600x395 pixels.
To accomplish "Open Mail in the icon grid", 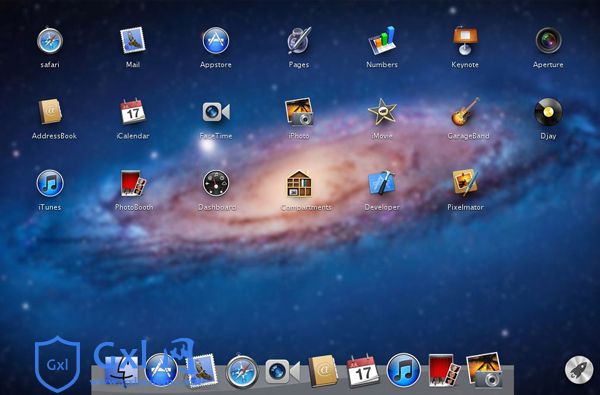I will pos(133,40).
